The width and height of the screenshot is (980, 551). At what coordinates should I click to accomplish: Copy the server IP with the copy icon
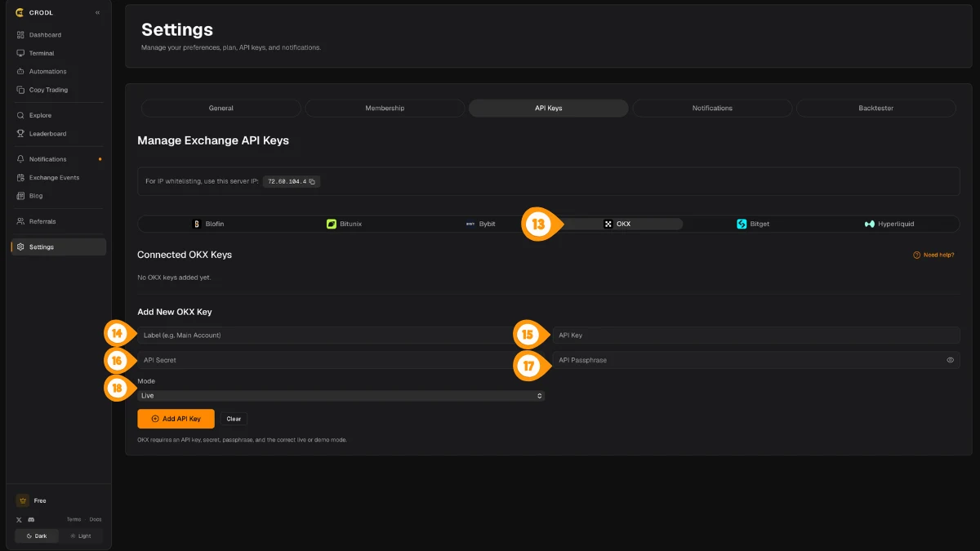tap(312, 181)
